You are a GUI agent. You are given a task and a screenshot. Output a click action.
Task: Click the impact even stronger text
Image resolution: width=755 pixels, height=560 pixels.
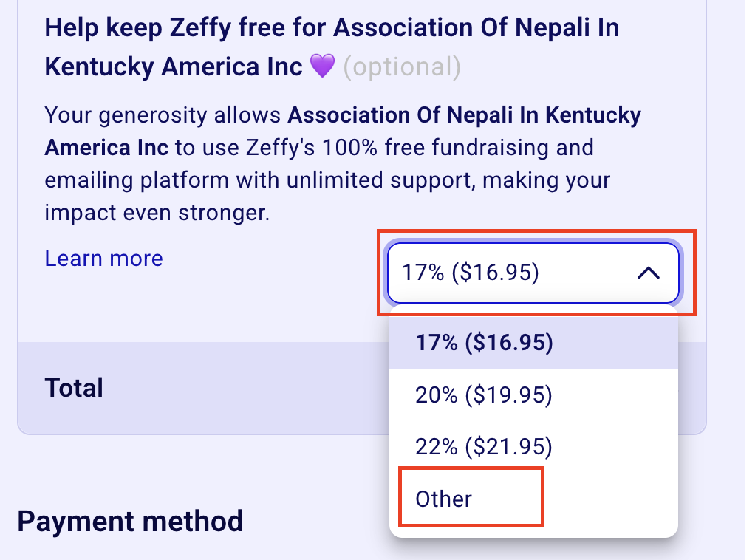(x=157, y=212)
